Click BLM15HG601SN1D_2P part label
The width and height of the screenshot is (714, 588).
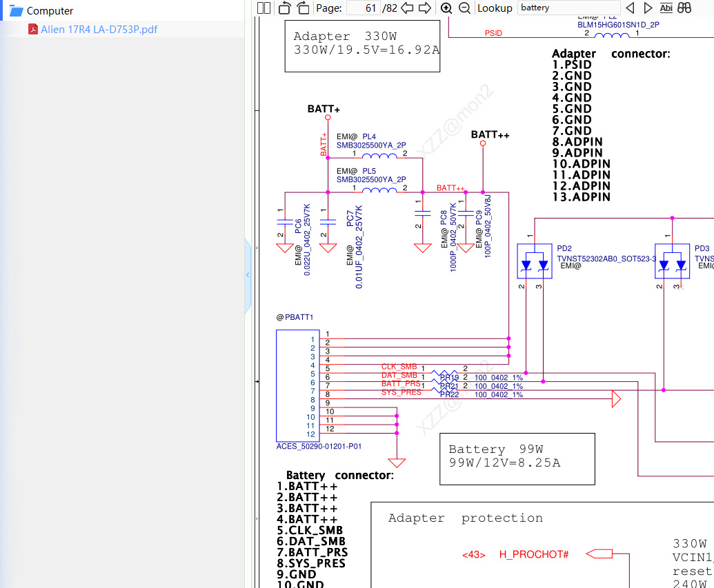618,25
